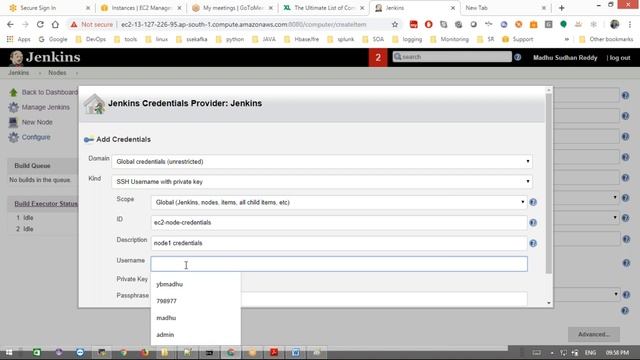This screenshot has width=640, height=360.
Task: Click the Configure link in sidebar
Action: click(x=36, y=137)
